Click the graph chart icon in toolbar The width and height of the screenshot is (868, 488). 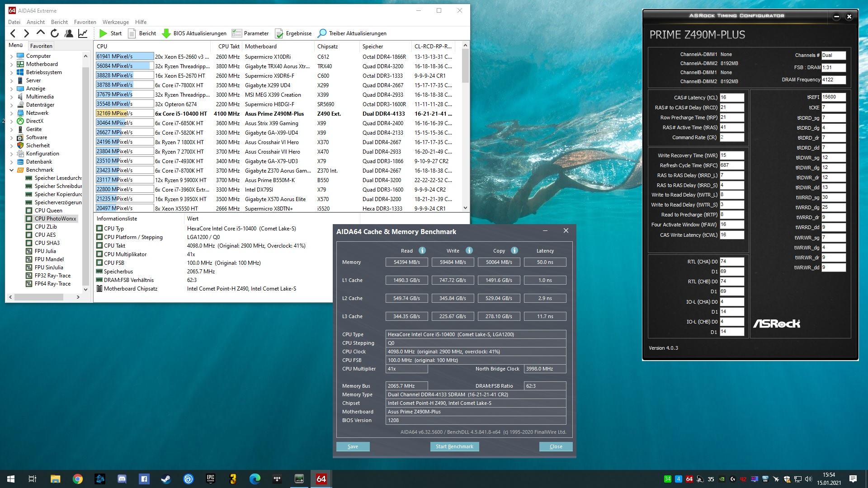tap(83, 33)
